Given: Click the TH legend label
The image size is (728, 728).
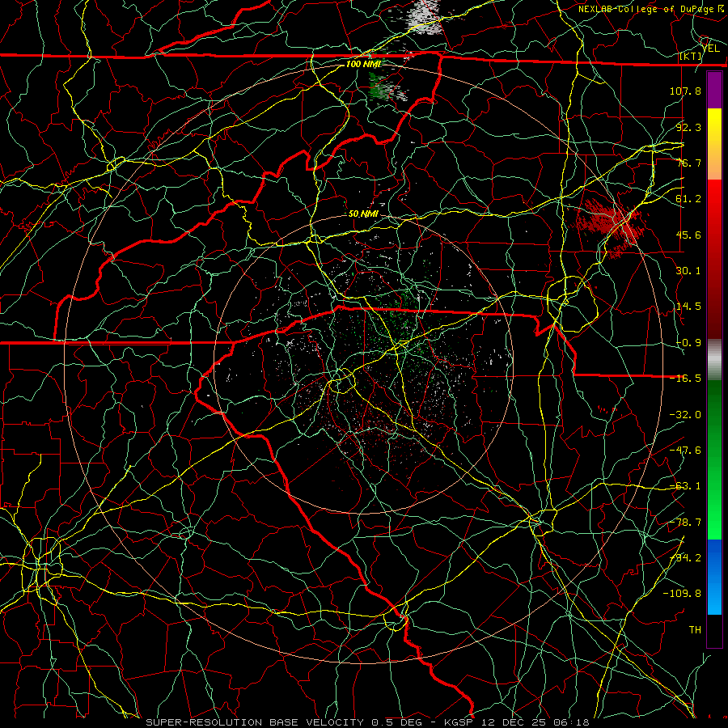Looking at the screenshot, I should (x=695, y=630).
